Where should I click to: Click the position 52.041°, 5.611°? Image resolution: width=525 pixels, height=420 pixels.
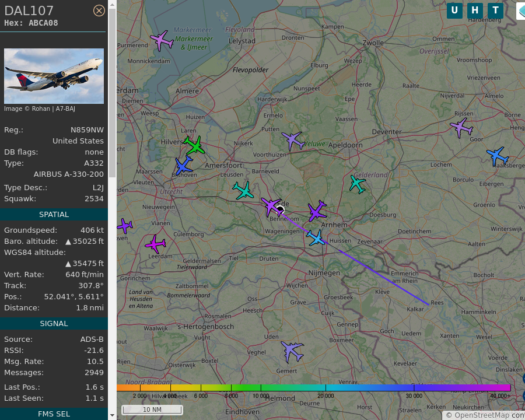click(x=73, y=296)
